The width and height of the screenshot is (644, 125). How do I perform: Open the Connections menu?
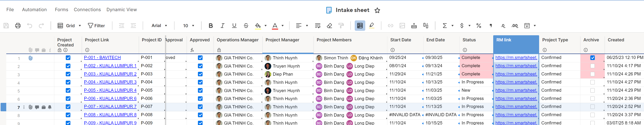pos(87,10)
